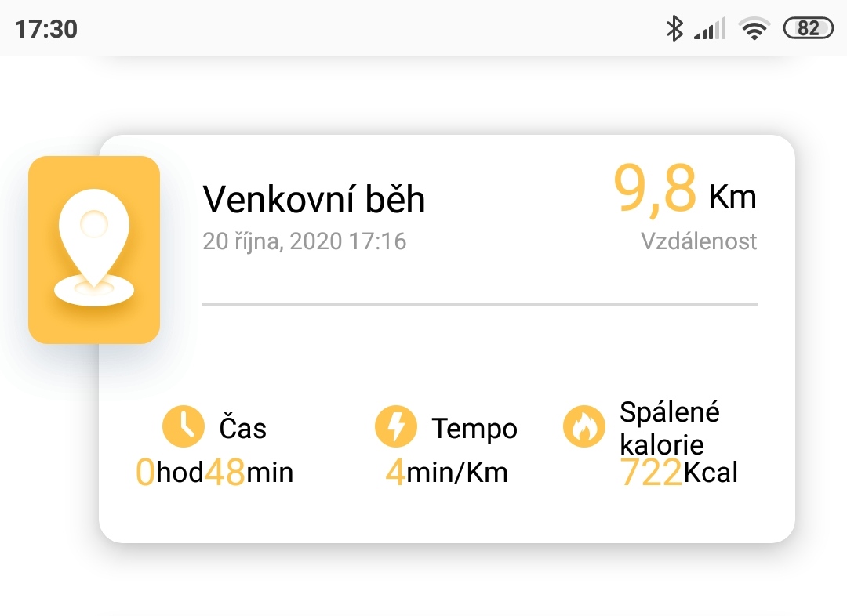Tap the Vzdálenost label

click(699, 241)
